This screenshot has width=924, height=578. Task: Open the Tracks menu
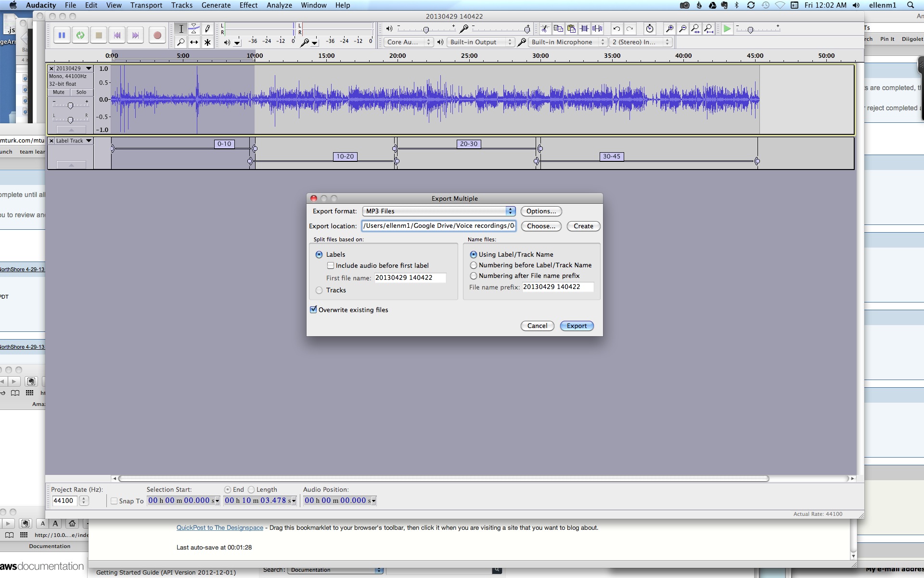point(181,5)
